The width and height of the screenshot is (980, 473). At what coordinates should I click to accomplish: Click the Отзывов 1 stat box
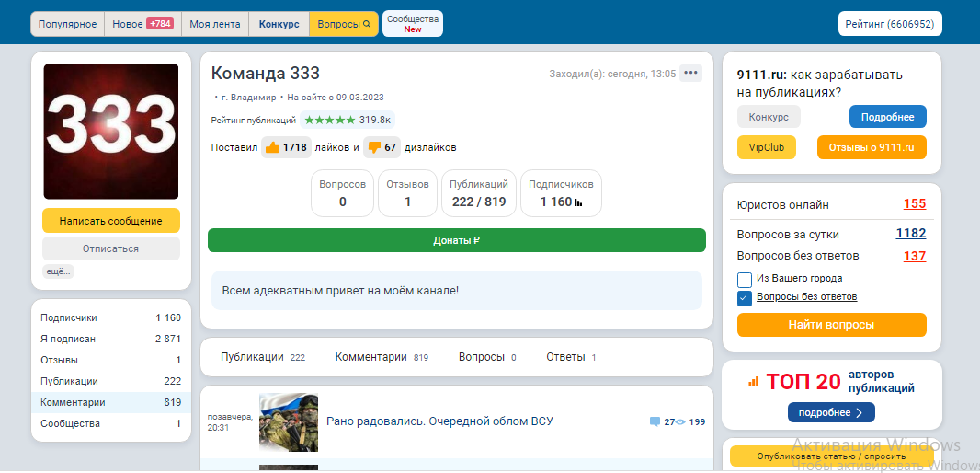pyautogui.click(x=407, y=193)
